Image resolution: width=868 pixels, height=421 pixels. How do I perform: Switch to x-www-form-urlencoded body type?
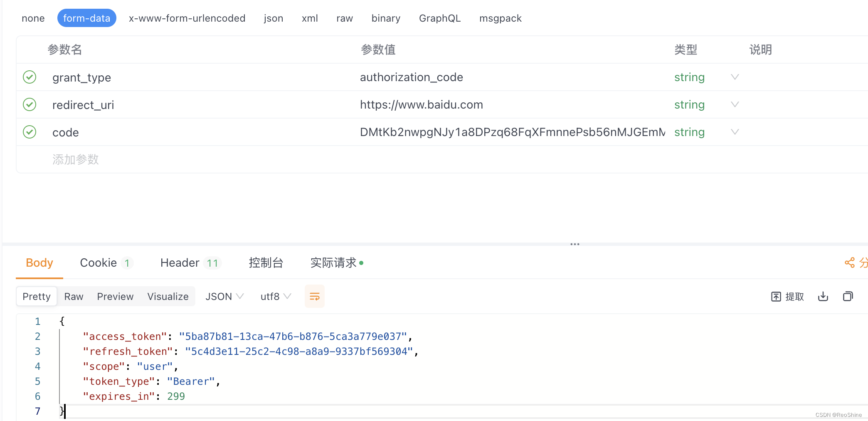click(x=187, y=18)
